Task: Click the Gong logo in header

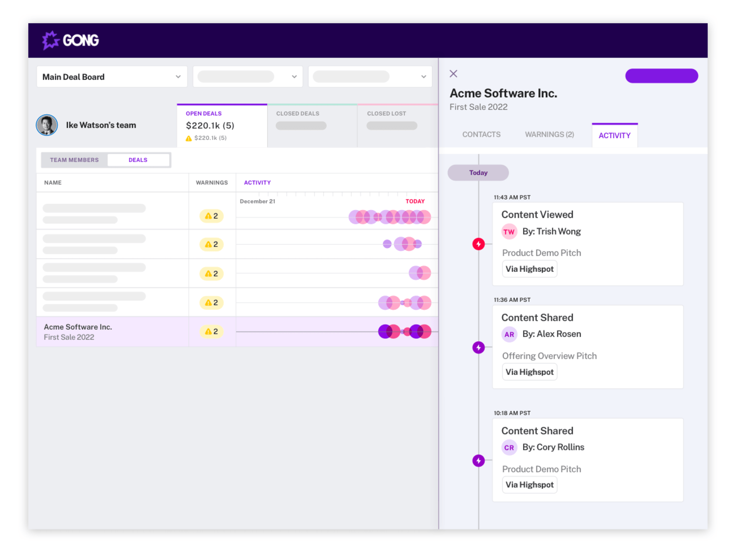Action: click(x=71, y=40)
